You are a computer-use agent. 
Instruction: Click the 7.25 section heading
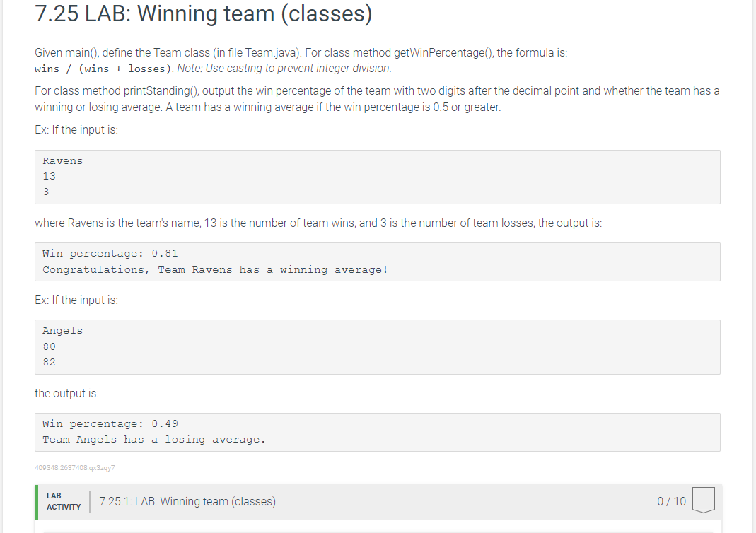(x=202, y=13)
